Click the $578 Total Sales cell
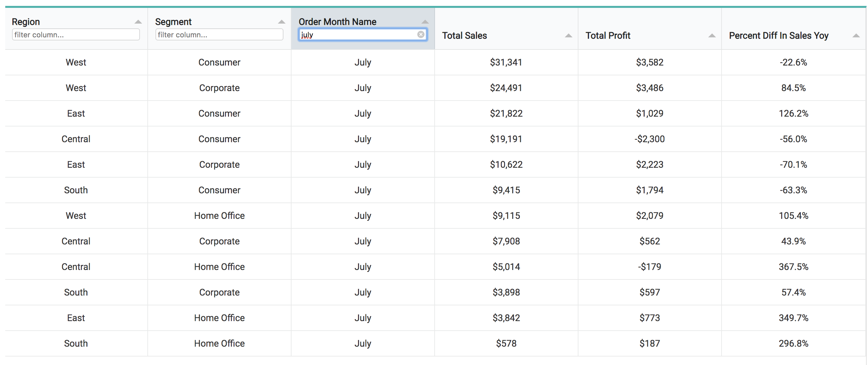Viewport: 868px width, 365px height. click(x=506, y=343)
